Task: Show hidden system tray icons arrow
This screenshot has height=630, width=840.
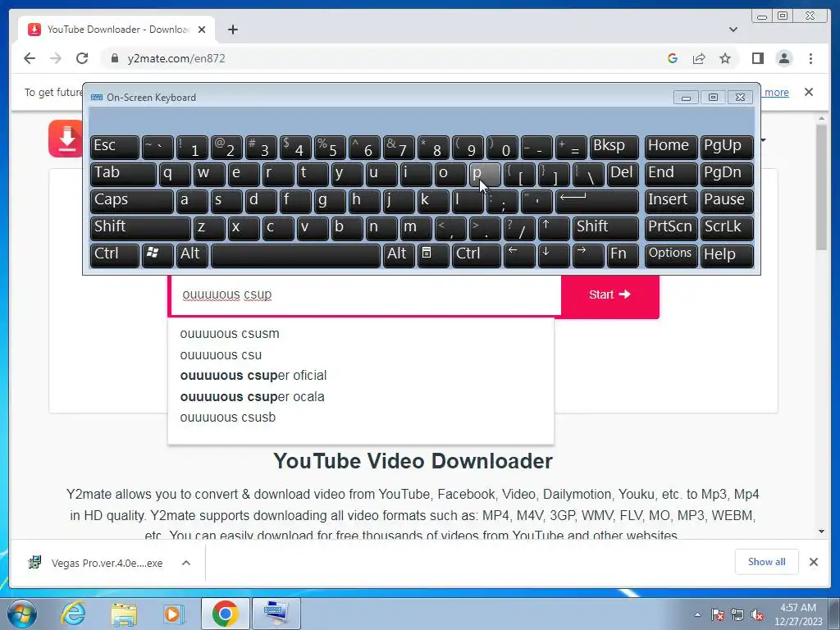Action: click(697, 614)
